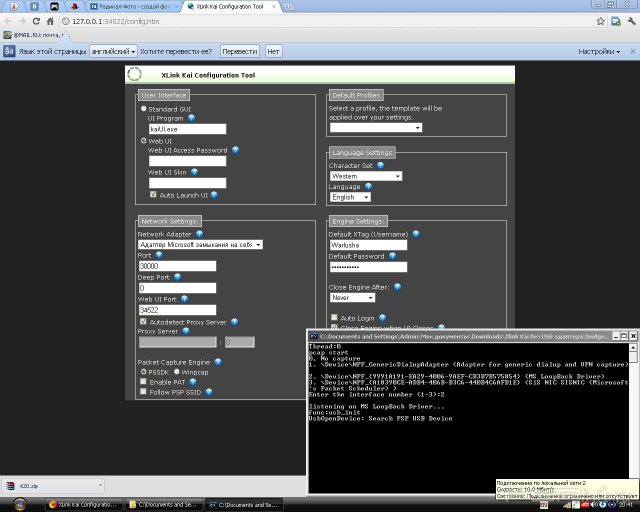This screenshot has height=512, width=640.
Task: Click the Web UI Port input field
Action: click(177, 312)
